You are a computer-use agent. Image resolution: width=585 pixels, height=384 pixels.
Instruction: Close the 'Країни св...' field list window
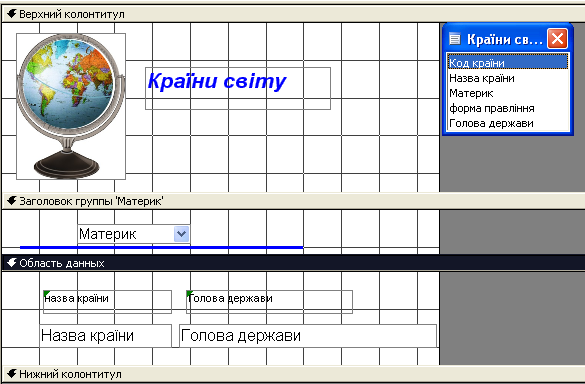[557, 38]
